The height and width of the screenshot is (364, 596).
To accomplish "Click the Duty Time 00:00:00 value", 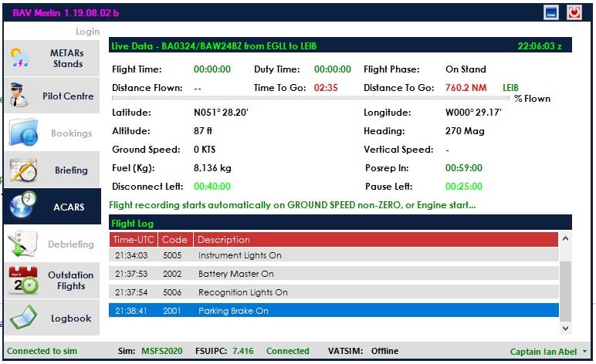I will pyautogui.click(x=333, y=69).
